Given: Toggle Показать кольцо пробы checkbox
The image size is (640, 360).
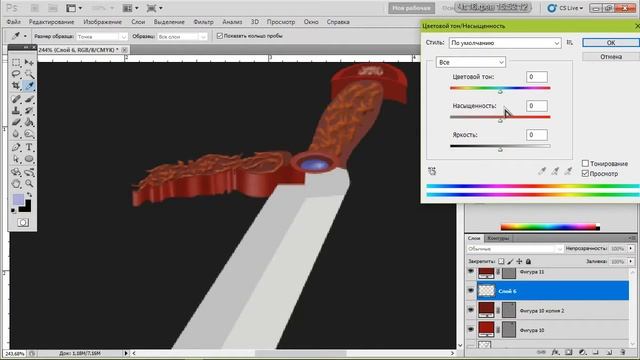Looking at the screenshot, I should (x=220, y=36).
